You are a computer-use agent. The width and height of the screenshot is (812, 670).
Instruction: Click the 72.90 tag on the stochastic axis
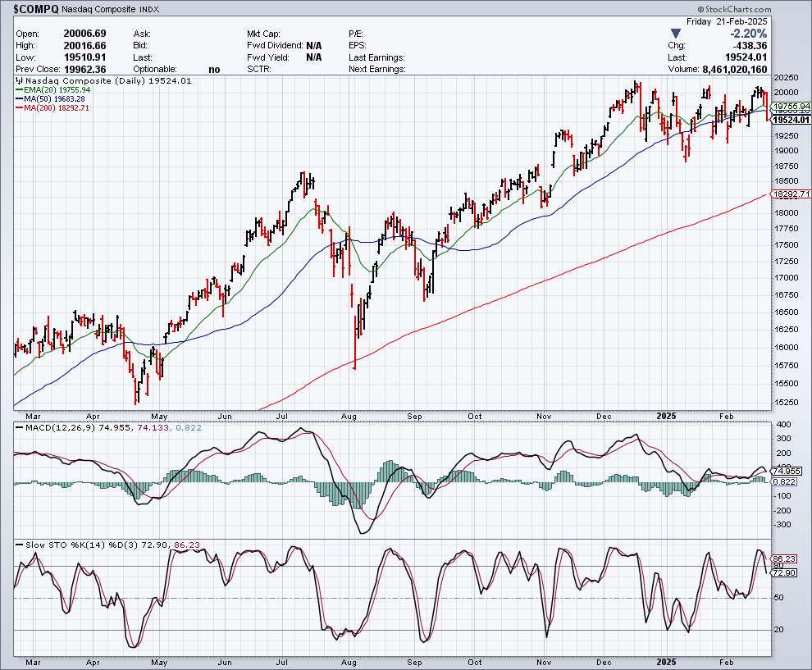click(x=784, y=572)
